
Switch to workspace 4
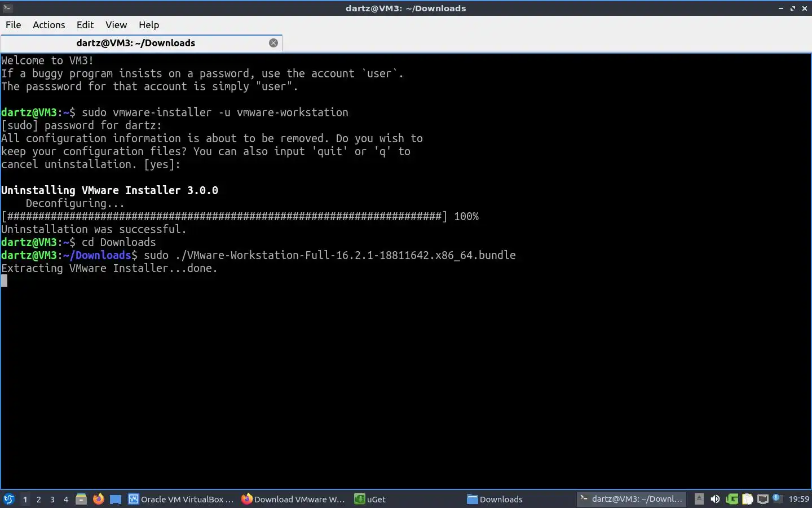pos(65,499)
